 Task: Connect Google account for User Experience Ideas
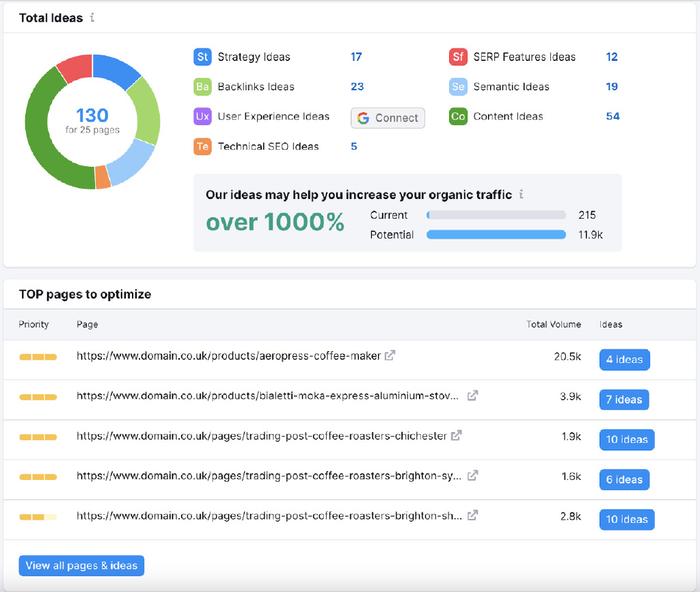388,118
